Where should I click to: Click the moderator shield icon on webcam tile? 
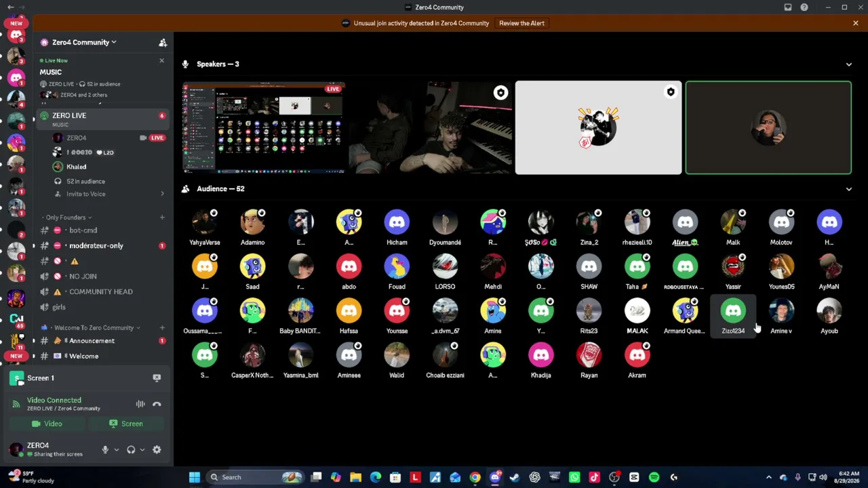point(500,93)
